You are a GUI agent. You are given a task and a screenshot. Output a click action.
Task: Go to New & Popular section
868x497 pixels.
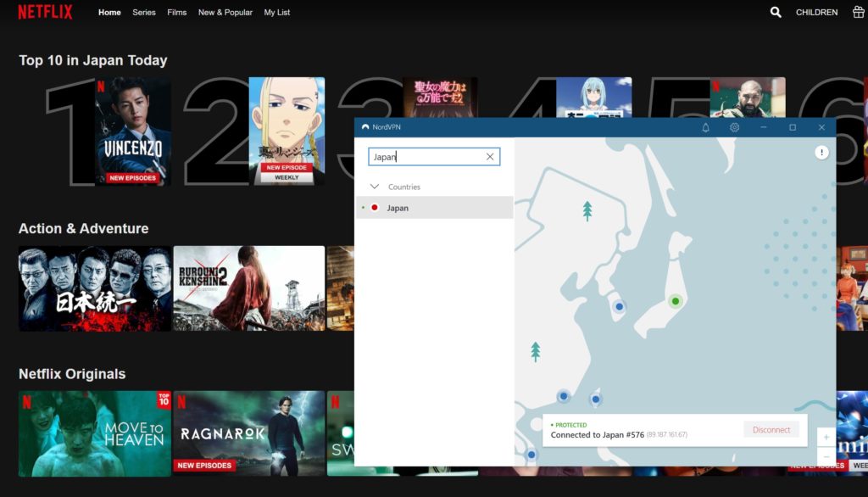click(225, 13)
